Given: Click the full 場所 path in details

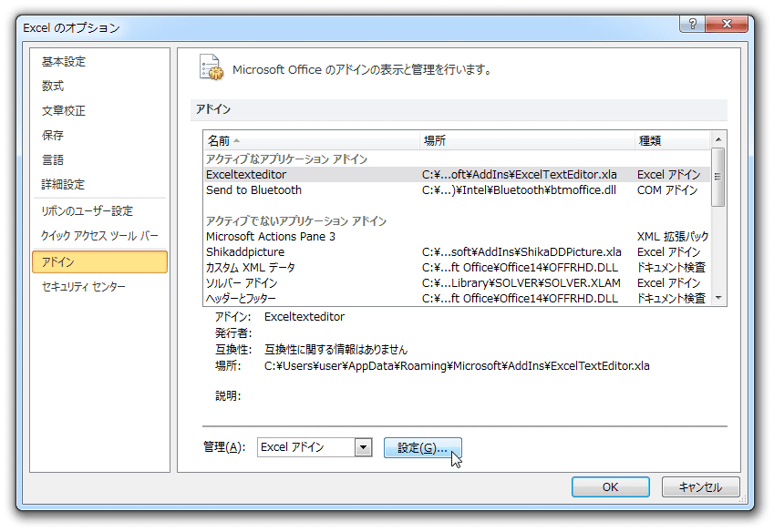Looking at the screenshot, I should click(457, 366).
